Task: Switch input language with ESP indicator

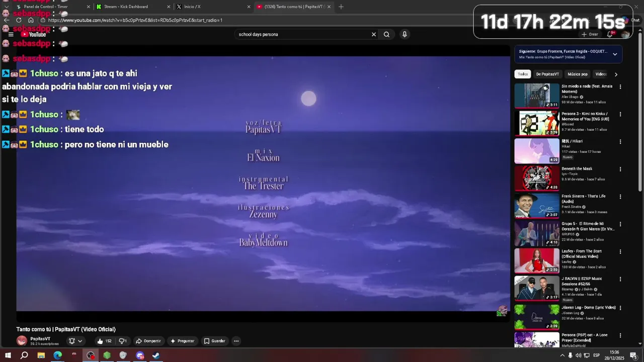Action: click(596, 355)
